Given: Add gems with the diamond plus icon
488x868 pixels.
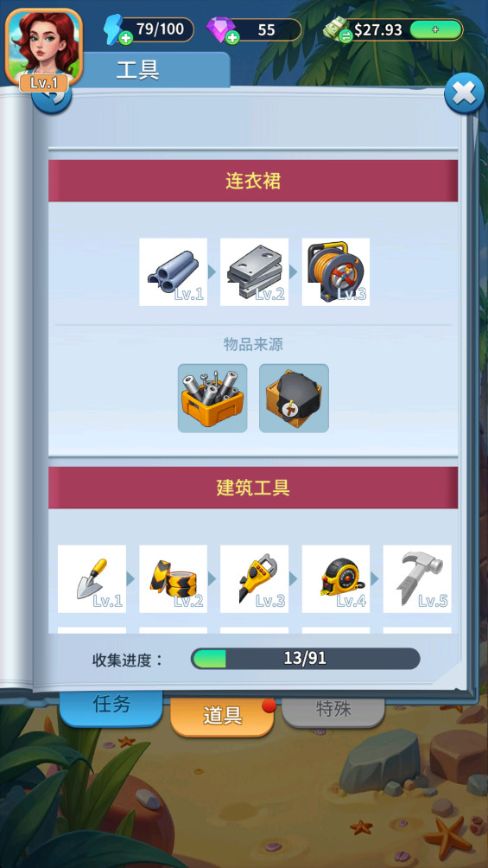Looking at the screenshot, I should 232,38.
